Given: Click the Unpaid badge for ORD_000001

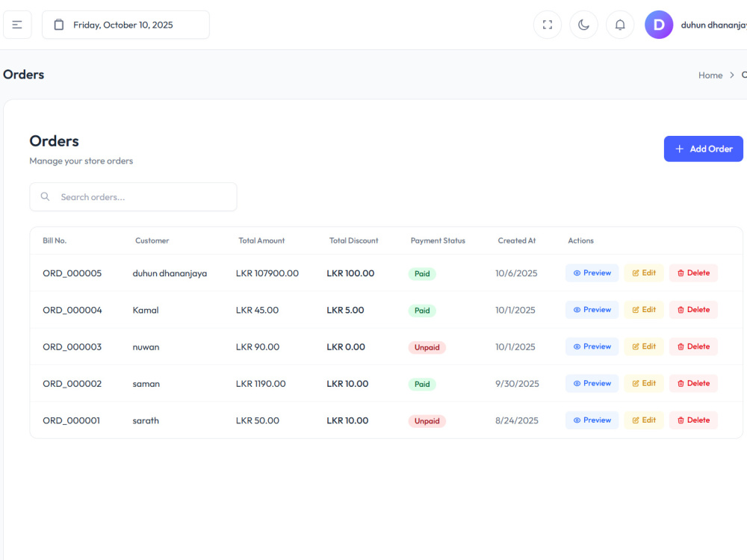Looking at the screenshot, I should pyautogui.click(x=427, y=421).
